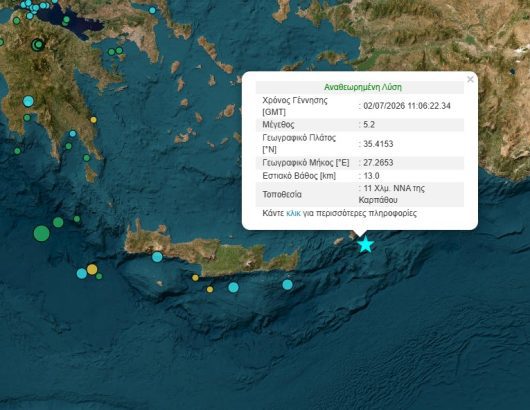Select the cyan circle south of central Crete

pos(233,287)
